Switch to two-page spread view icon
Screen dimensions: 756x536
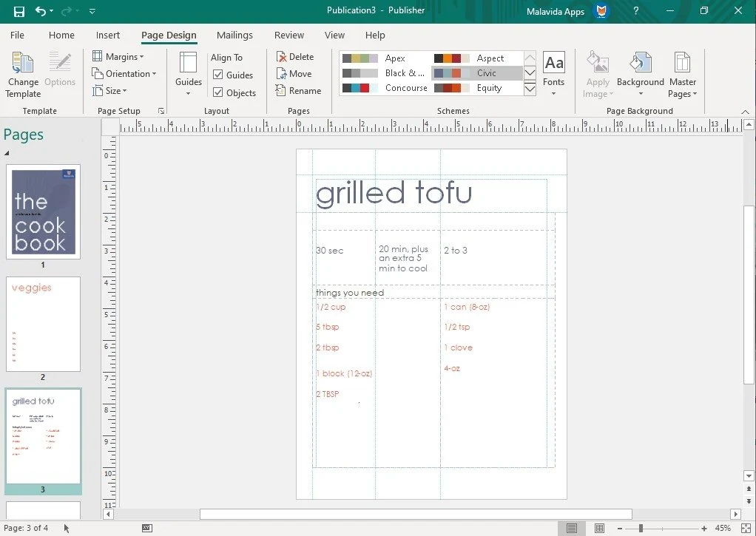[599, 529]
